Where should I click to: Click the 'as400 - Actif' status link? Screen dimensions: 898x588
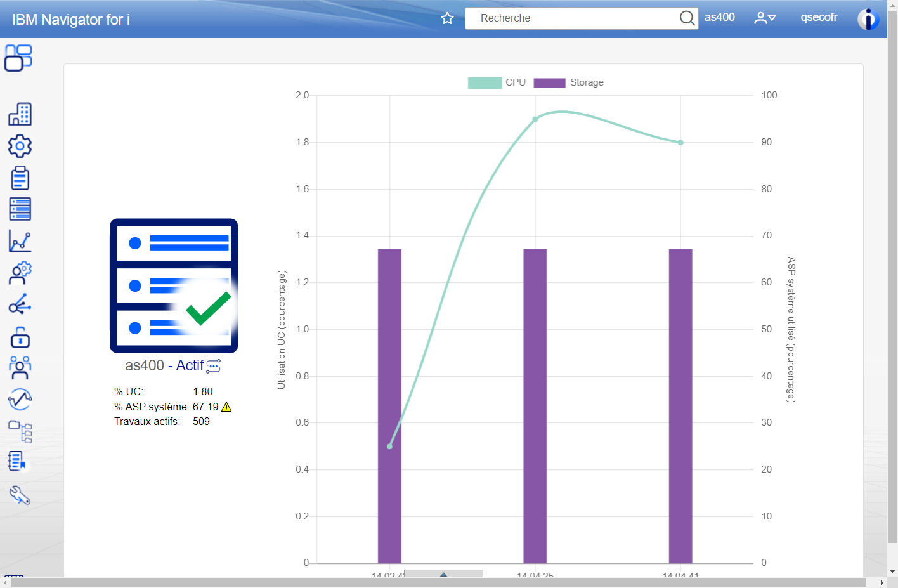(x=164, y=365)
